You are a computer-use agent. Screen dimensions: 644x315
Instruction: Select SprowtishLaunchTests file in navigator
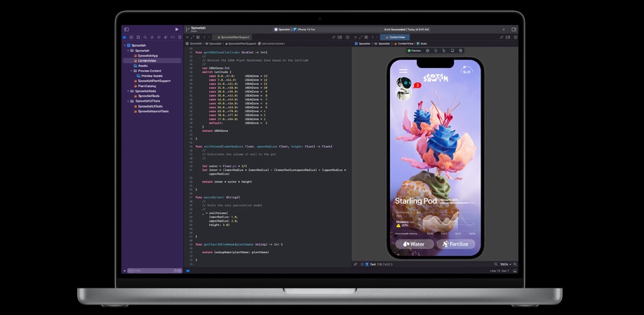pyautogui.click(x=152, y=112)
